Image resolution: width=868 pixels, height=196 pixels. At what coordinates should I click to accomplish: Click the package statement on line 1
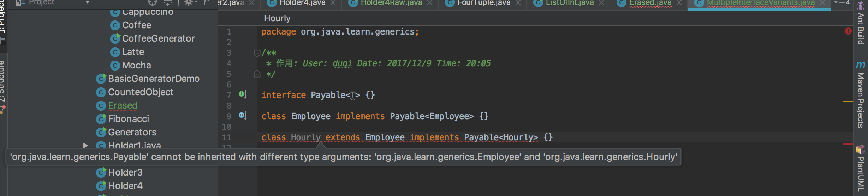340,32
